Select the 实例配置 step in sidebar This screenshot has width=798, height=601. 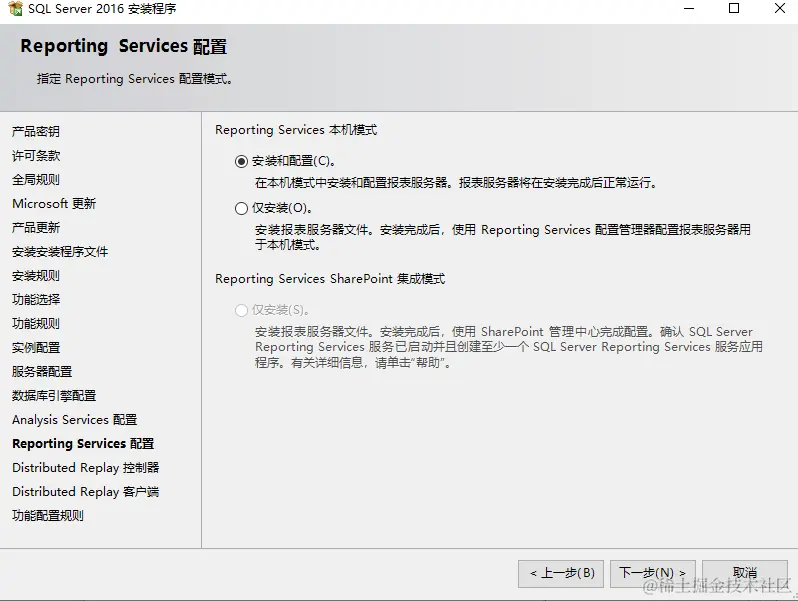pyautogui.click(x=36, y=348)
